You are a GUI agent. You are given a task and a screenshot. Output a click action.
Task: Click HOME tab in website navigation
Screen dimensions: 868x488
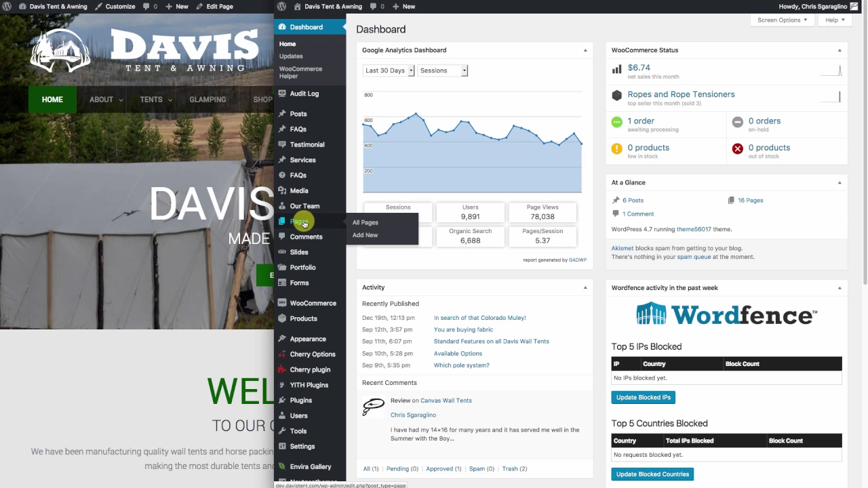click(52, 100)
